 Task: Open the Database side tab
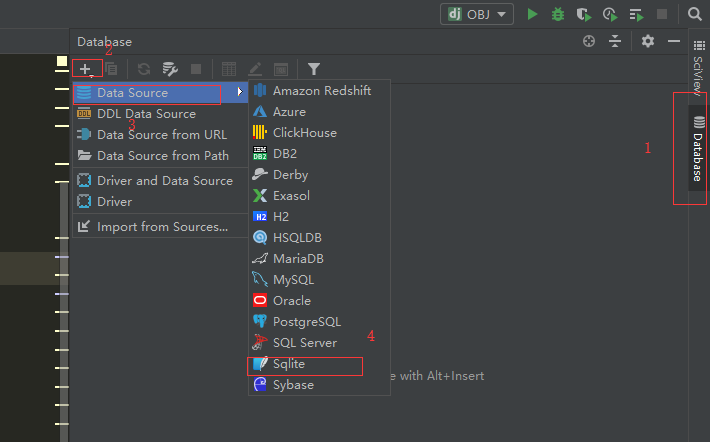pyautogui.click(x=697, y=148)
